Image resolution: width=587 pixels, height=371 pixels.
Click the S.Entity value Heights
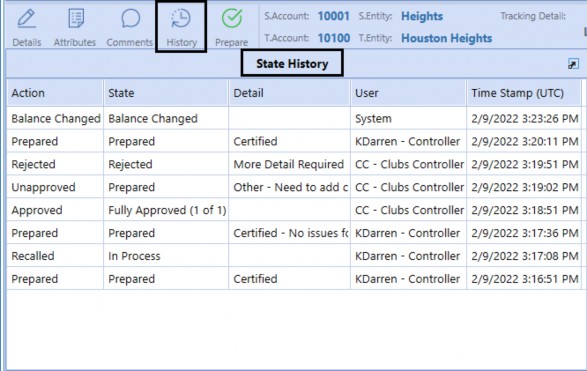pyautogui.click(x=422, y=16)
